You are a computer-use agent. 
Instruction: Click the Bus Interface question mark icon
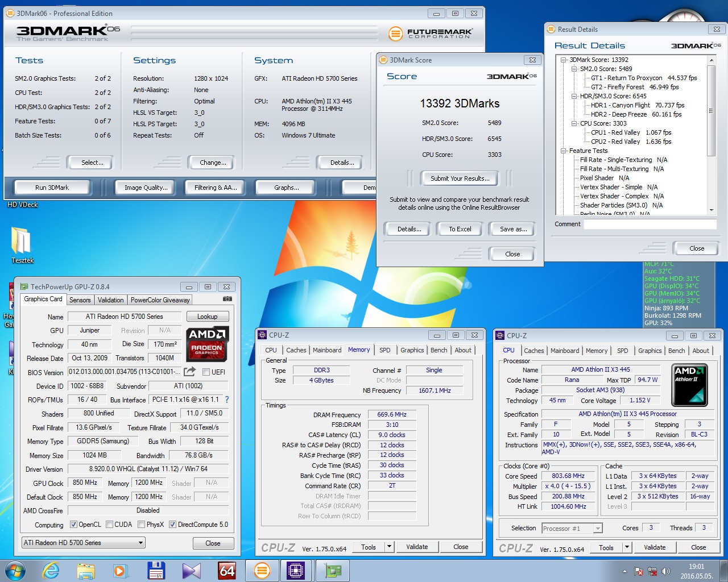[227, 400]
